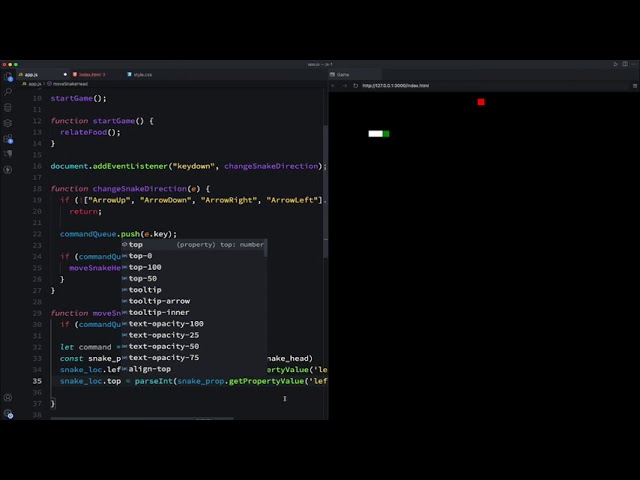Click the browser preview forward arrow

[344, 86]
